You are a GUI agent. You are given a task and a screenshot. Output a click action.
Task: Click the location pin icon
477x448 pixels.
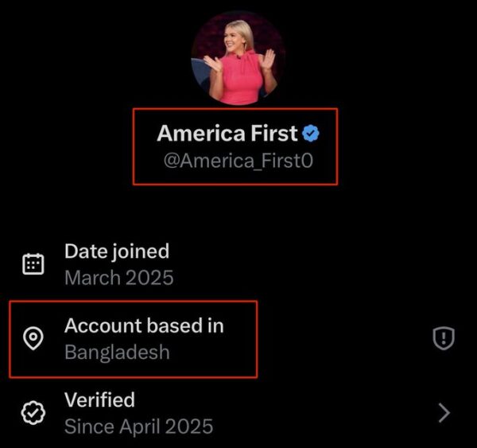[33, 339]
